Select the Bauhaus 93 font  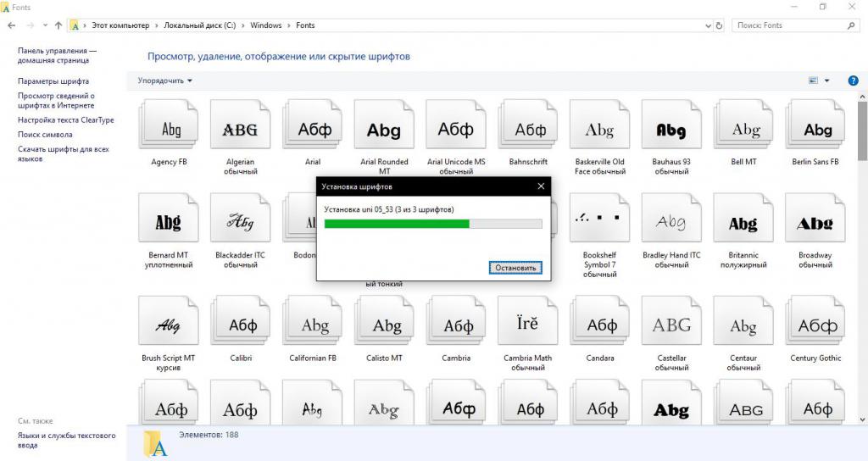point(671,125)
